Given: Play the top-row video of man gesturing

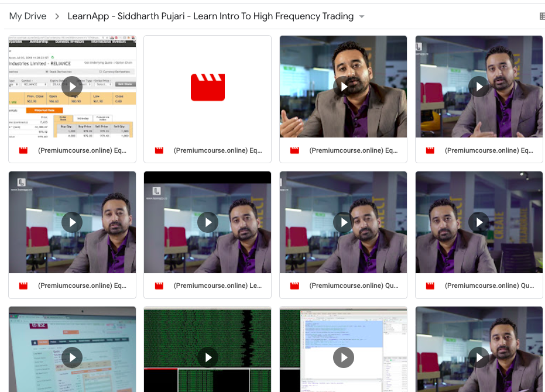Looking at the screenshot, I should point(343,87).
